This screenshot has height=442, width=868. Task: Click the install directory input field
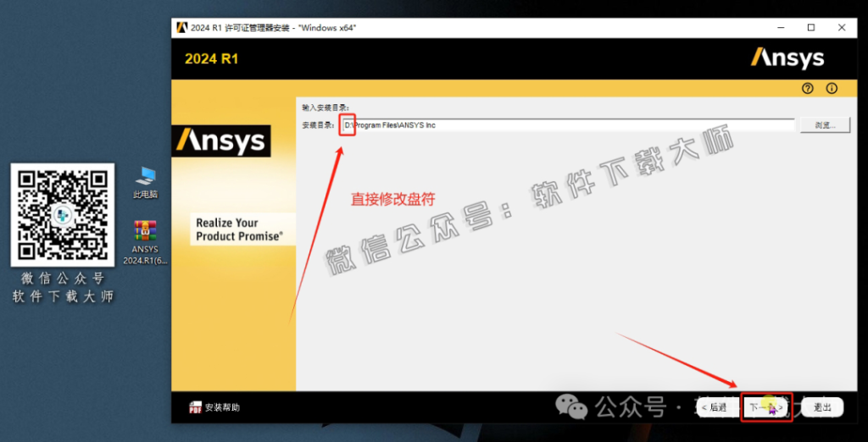568,125
